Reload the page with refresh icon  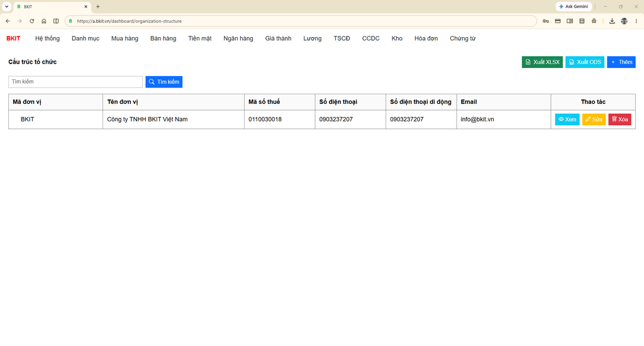pos(31,21)
